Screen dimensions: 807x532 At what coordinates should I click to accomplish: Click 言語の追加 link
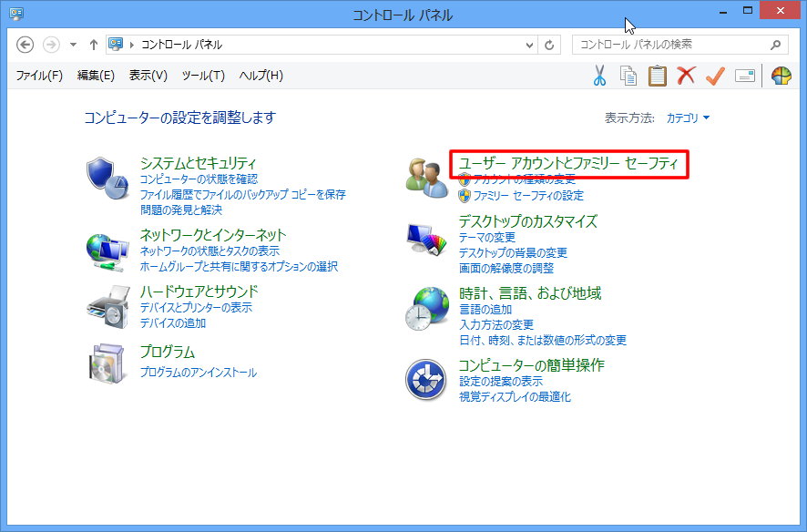click(485, 309)
